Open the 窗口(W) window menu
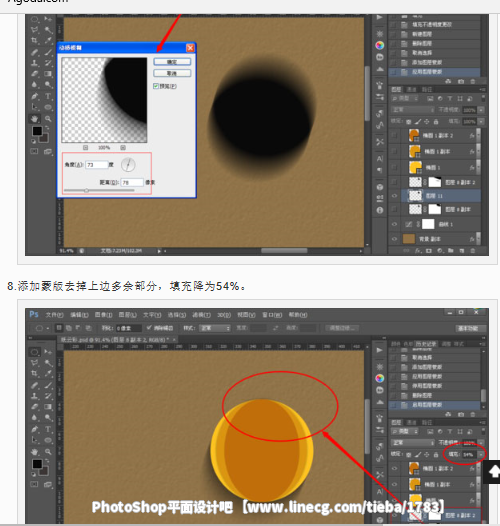This screenshot has height=526, width=500. 272,315
